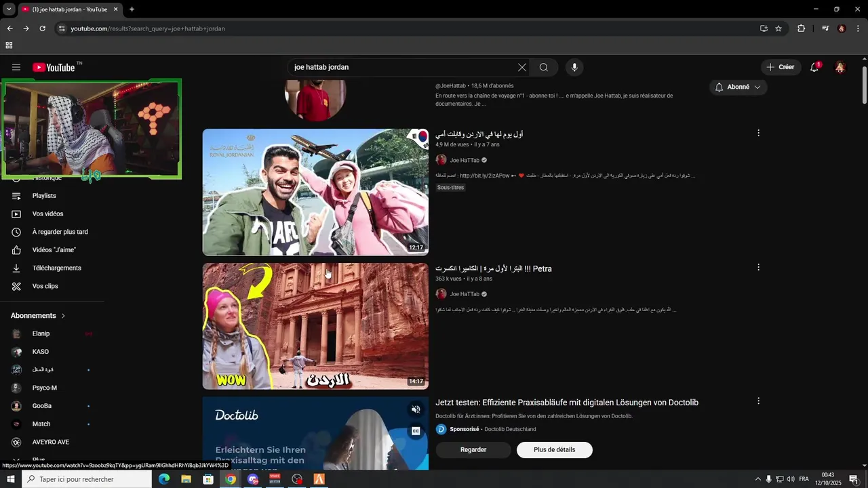Open Vos vidéos in sidebar
Viewport: 868px width, 488px height.
pos(47,214)
